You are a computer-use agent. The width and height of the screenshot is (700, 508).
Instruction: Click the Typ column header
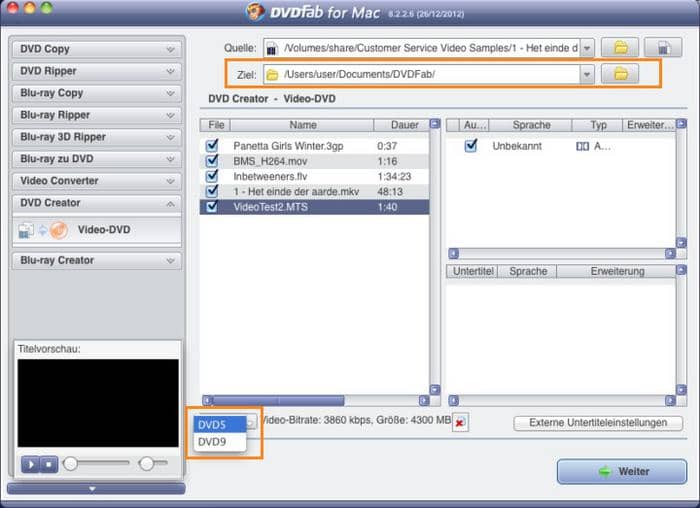coord(597,125)
